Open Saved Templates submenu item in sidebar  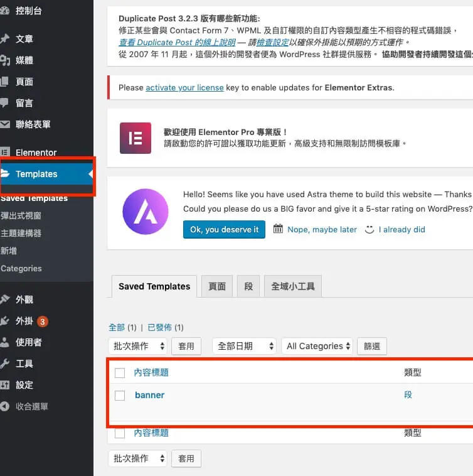point(34,198)
